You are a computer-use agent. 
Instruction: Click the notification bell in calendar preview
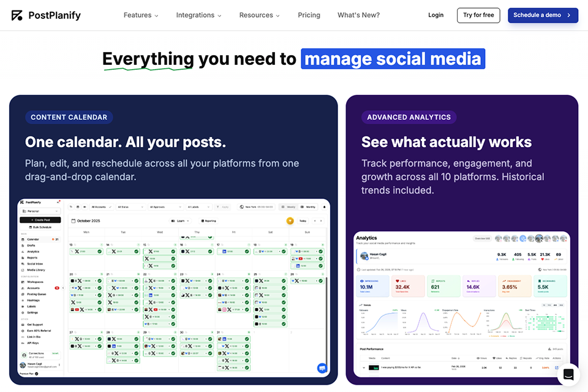[325, 206]
